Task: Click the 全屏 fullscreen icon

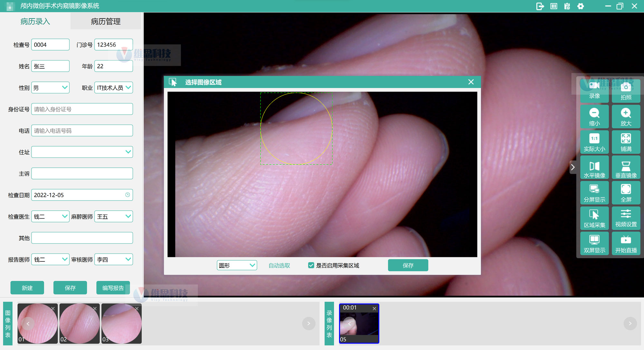Action: (626, 193)
